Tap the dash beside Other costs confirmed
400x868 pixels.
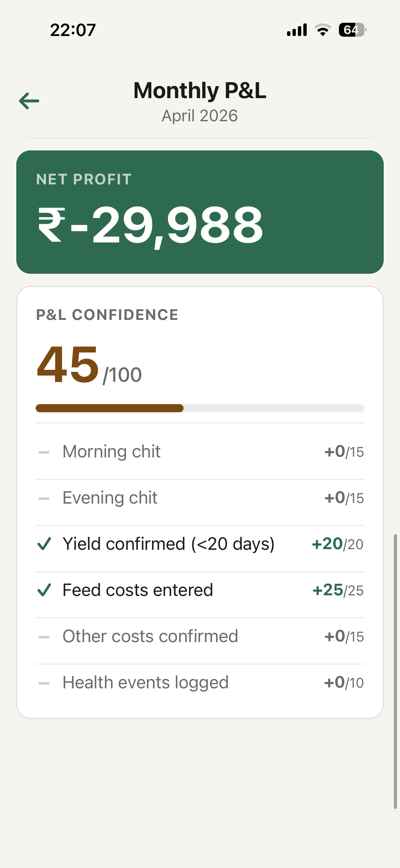pyautogui.click(x=44, y=637)
